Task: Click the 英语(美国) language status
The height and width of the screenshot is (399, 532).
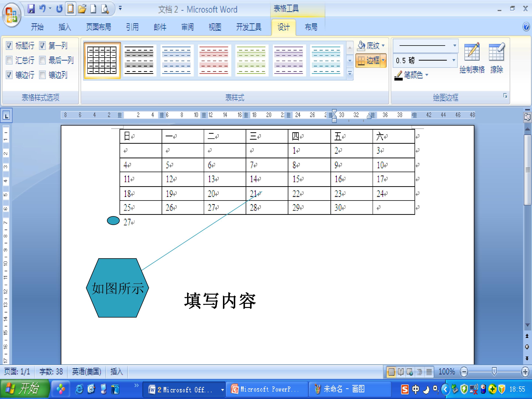Action: (x=87, y=372)
